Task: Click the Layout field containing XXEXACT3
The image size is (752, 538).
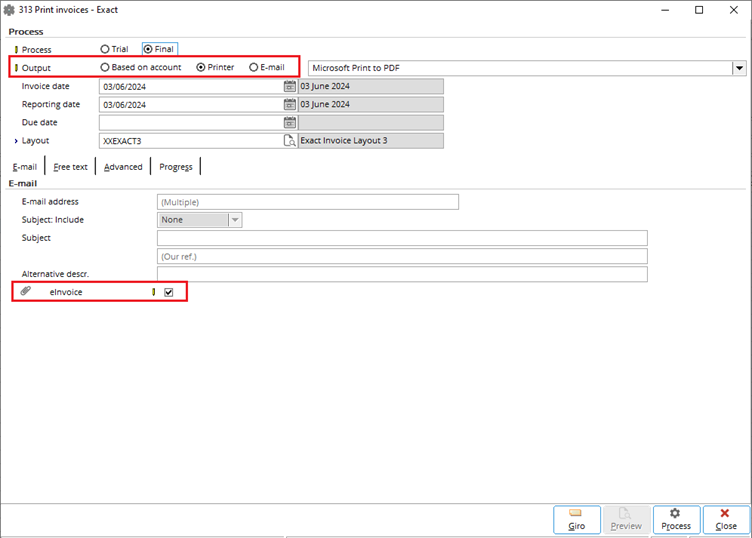Action: 191,141
